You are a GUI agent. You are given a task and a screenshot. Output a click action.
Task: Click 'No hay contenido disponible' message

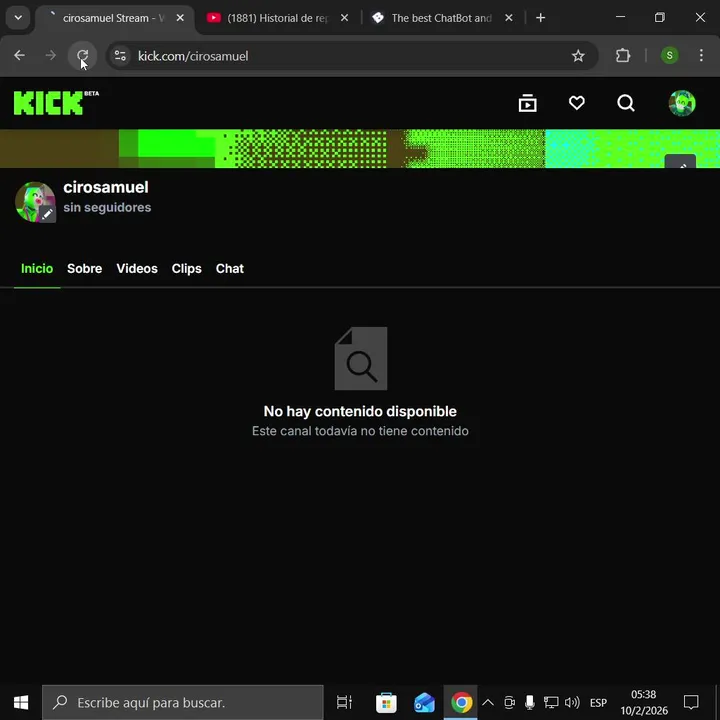(x=360, y=411)
